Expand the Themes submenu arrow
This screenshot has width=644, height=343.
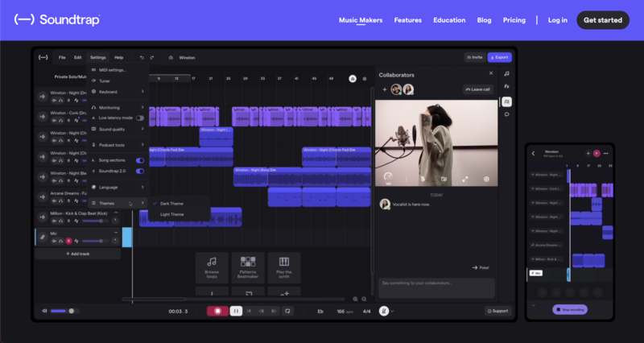point(142,203)
